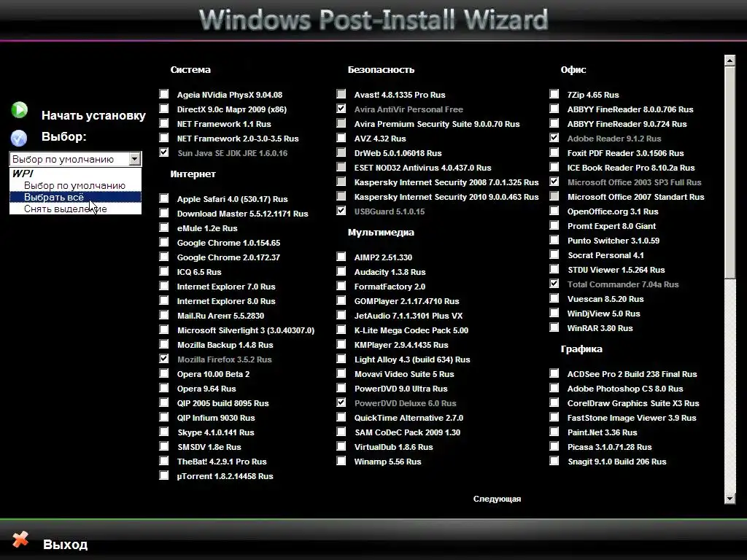The image size is (747, 560).
Task: Check ACDSee Pro 2 Build 238
Action: pos(554,373)
